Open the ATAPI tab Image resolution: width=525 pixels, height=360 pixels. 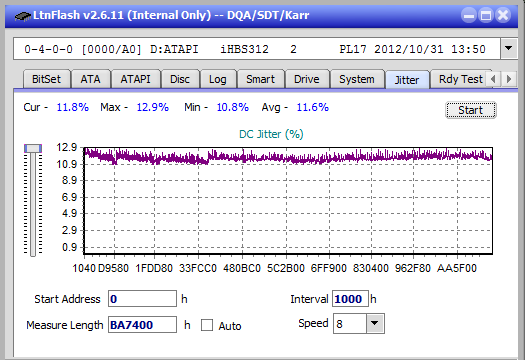(135, 79)
